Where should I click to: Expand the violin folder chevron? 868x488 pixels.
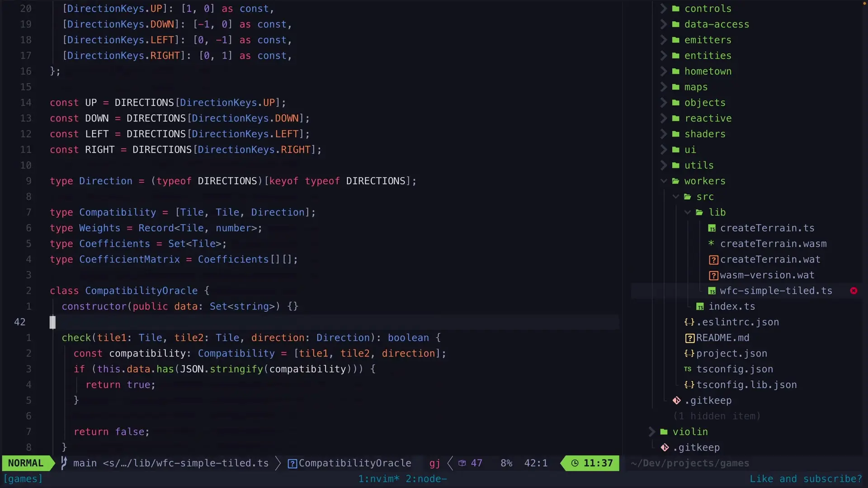coord(651,432)
